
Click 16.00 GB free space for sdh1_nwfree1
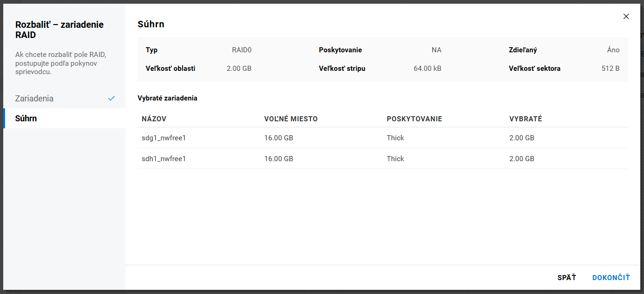[x=278, y=159]
